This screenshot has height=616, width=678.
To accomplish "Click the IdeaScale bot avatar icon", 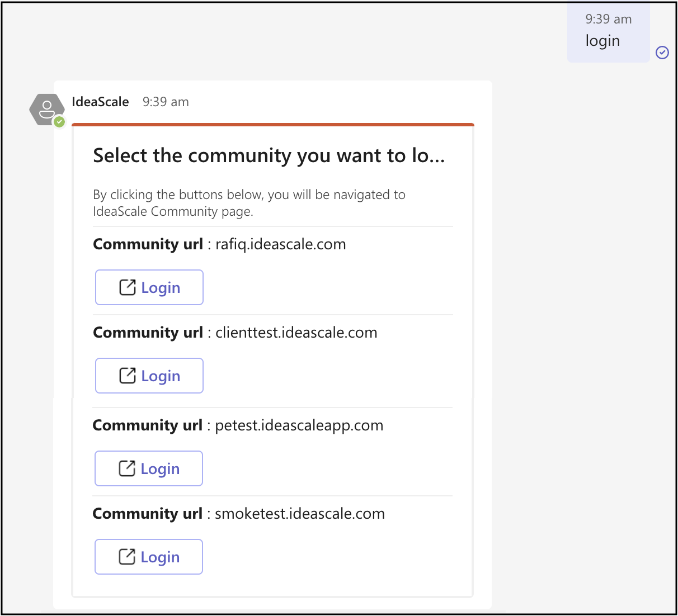I will [x=47, y=110].
